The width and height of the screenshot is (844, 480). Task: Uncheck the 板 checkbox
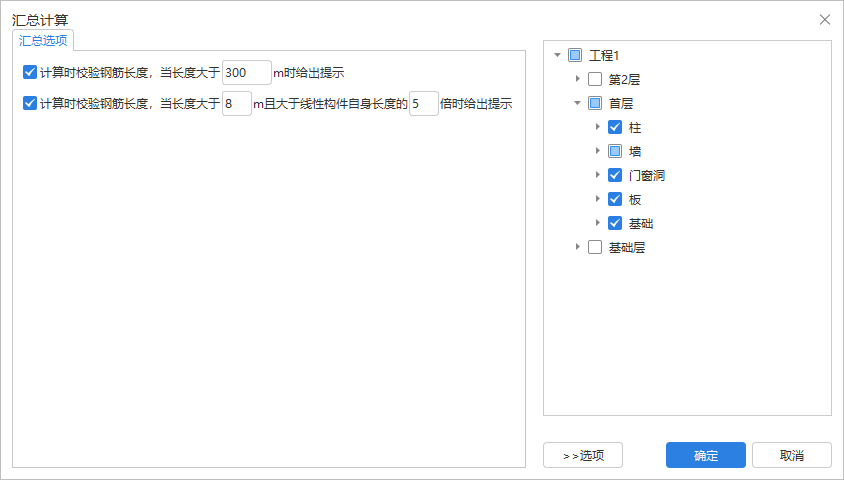[x=615, y=199]
